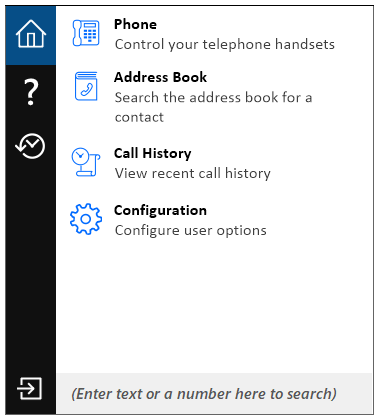Click 'Search the address book for a contact' text
Screen dimensions: 378x418
point(213,107)
